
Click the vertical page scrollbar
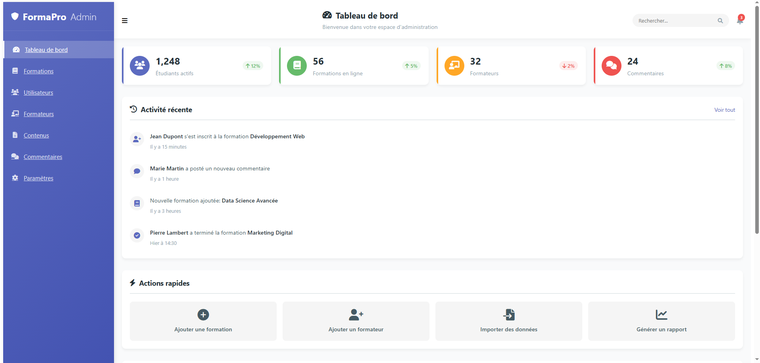[757, 116]
